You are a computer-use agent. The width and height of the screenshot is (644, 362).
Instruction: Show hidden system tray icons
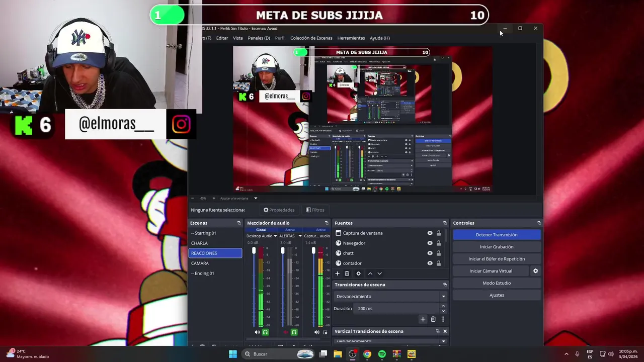pos(566,354)
